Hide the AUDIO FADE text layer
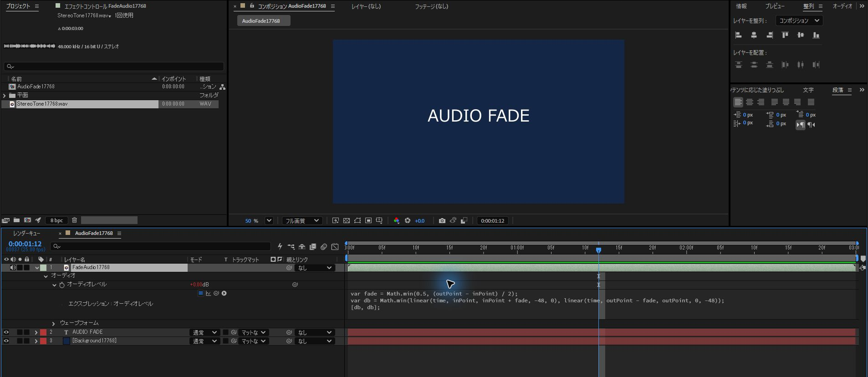 tap(6, 332)
